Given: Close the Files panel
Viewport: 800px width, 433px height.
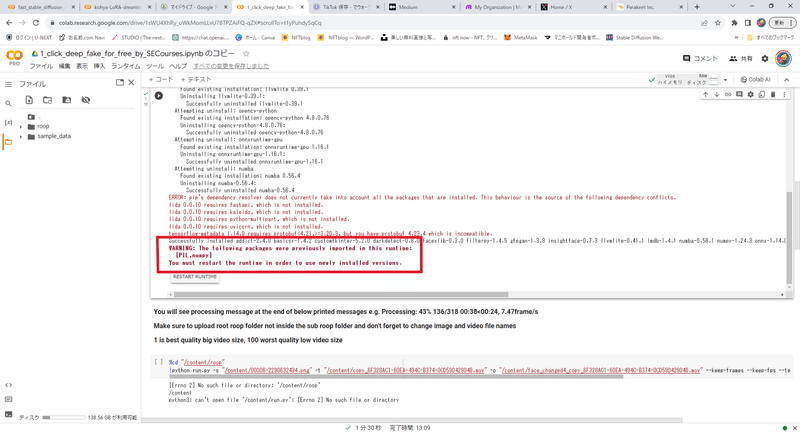Looking at the screenshot, I should (x=131, y=83).
